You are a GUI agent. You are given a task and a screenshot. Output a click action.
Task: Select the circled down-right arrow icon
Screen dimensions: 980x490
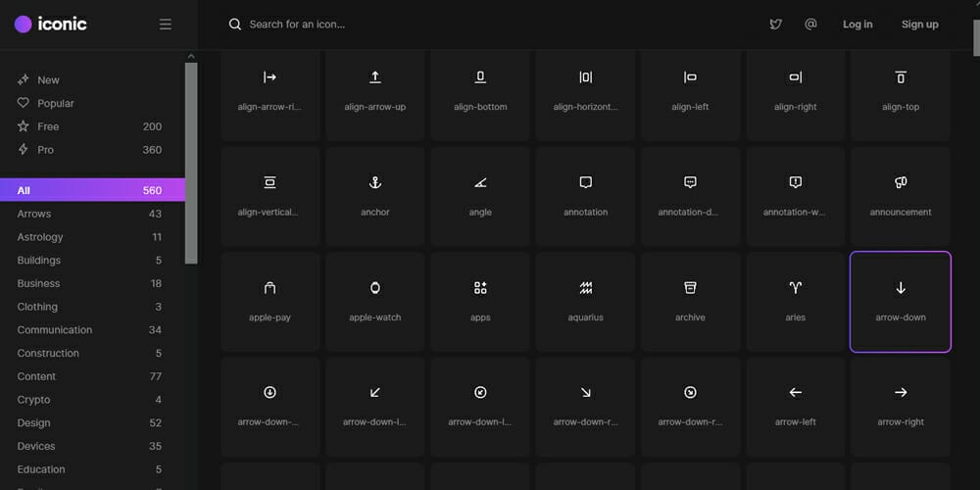(690, 407)
